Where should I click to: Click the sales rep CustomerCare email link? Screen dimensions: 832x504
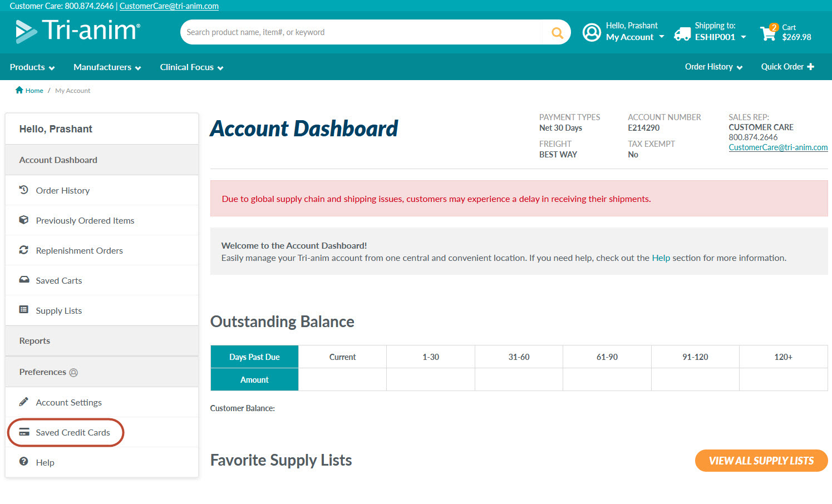click(x=778, y=147)
